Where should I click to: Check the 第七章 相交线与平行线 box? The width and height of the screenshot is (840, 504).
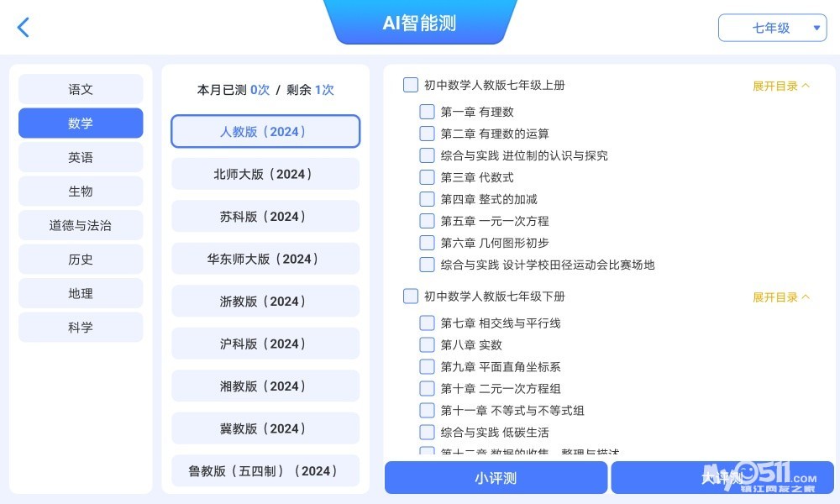tap(428, 323)
